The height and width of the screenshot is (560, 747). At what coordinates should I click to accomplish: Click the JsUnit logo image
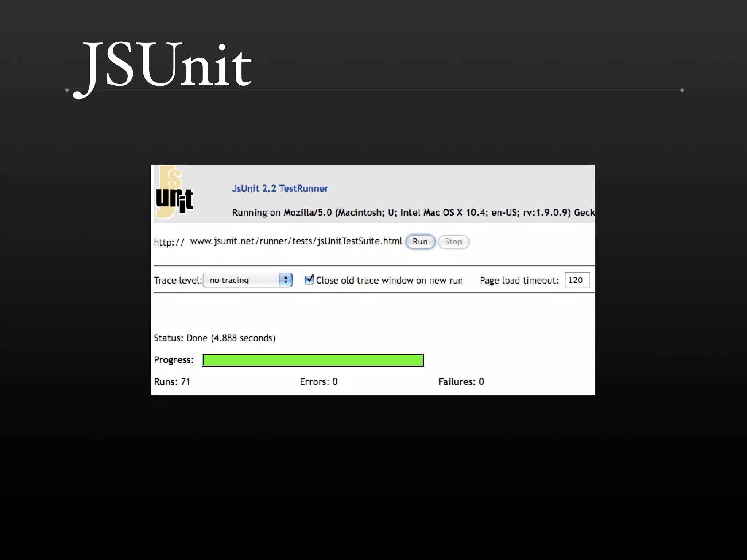[174, 192]
